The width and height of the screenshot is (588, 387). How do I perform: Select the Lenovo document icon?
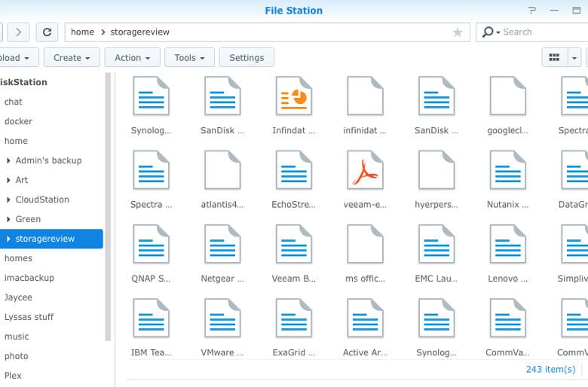click(508, 244)
